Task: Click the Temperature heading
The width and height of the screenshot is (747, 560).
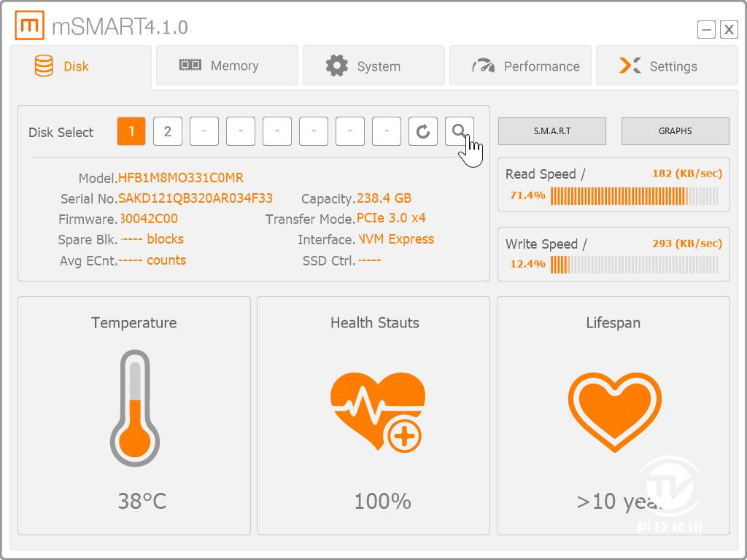Action: [x=134, y=323]
